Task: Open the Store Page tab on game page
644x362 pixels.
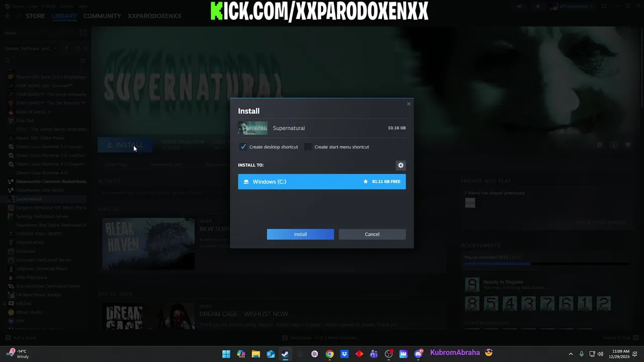Action: click(116, 164)
